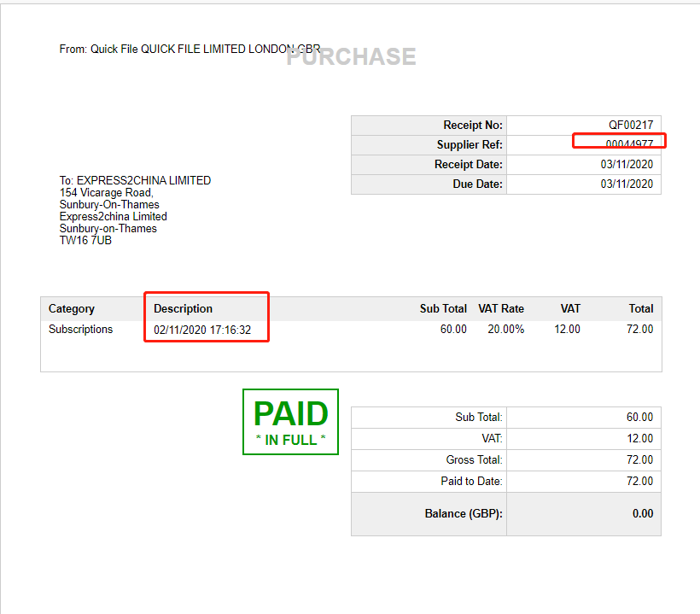Click the description timestamp 02/11/2020 17:16:32
This screenshot has height=614, width=700.
[x=202, y=330]
